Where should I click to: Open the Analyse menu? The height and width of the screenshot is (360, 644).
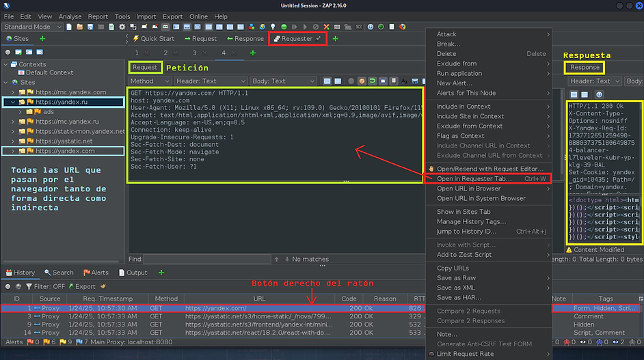click(x=70, y=16)
